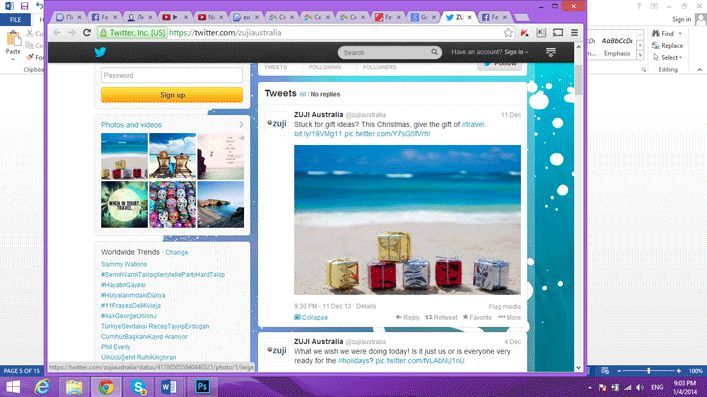The height and width of the screenshot is (397, 707).
Task: Click the Chrome forward arrow
Action: point(72,32)
